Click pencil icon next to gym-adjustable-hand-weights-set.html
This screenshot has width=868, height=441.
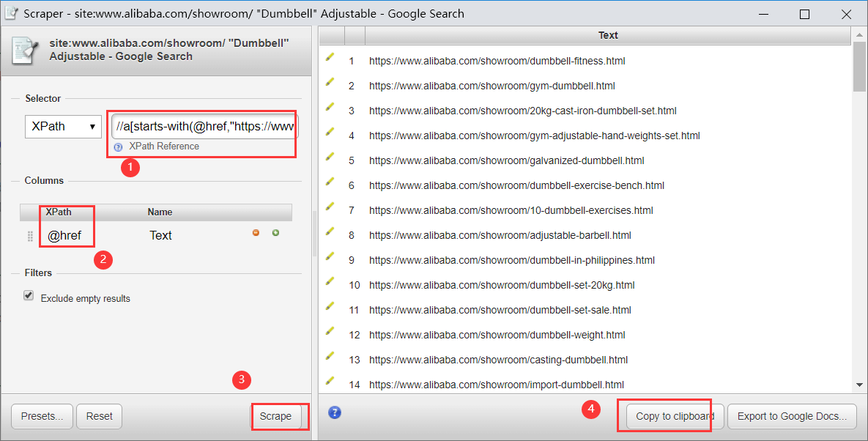tap(330, 132)
